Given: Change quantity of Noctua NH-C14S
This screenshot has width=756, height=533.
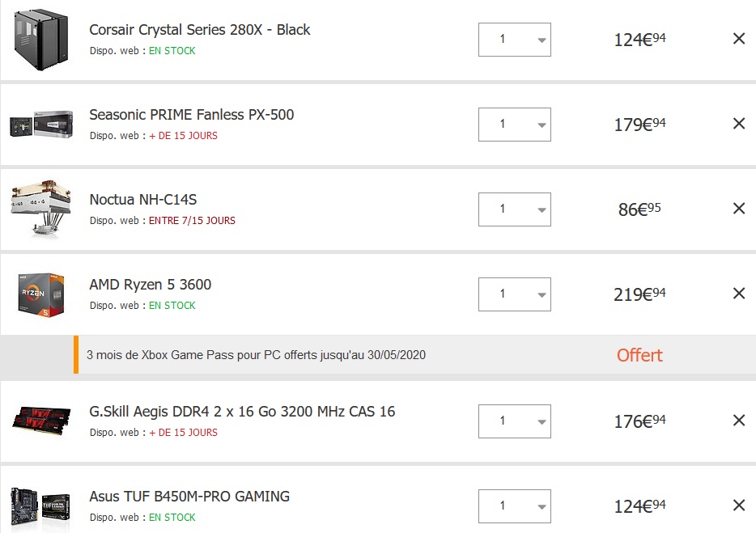Looking at the screenshot, I should click(515, 209).
